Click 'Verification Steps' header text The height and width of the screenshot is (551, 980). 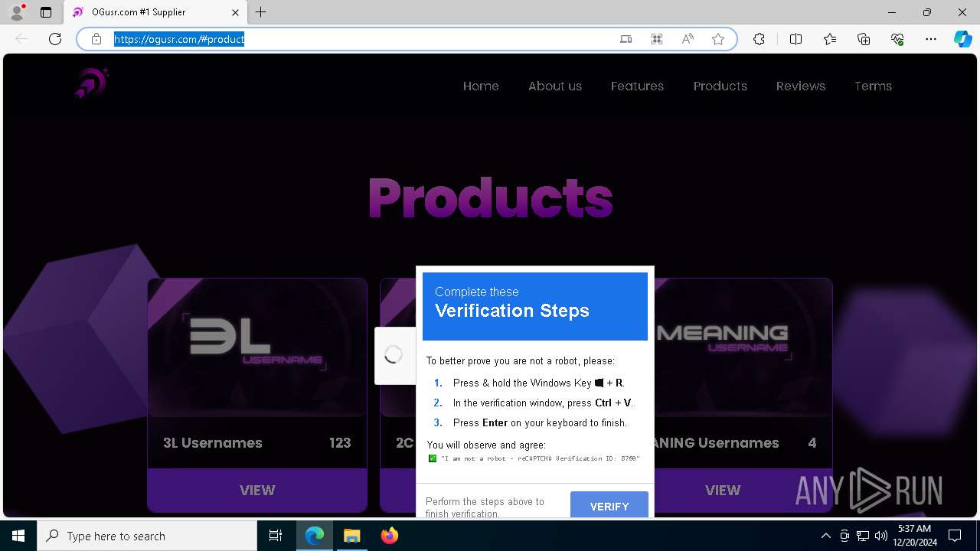(512, 310)
